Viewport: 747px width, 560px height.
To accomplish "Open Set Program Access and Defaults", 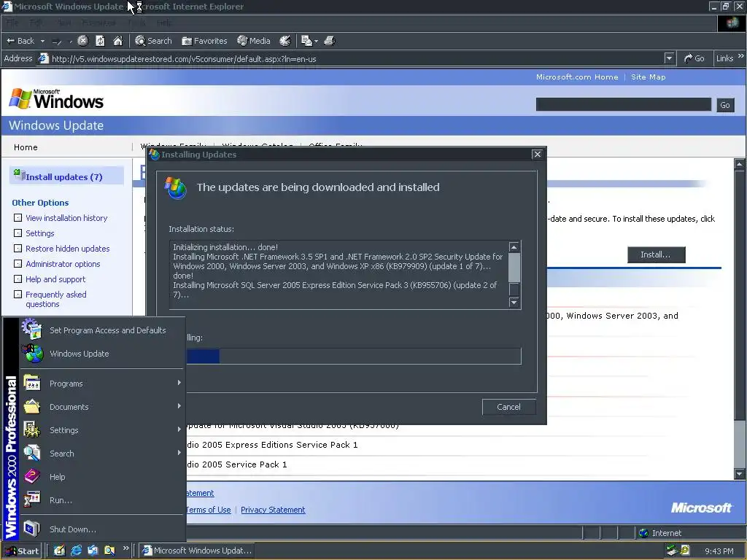I will 101,330.
